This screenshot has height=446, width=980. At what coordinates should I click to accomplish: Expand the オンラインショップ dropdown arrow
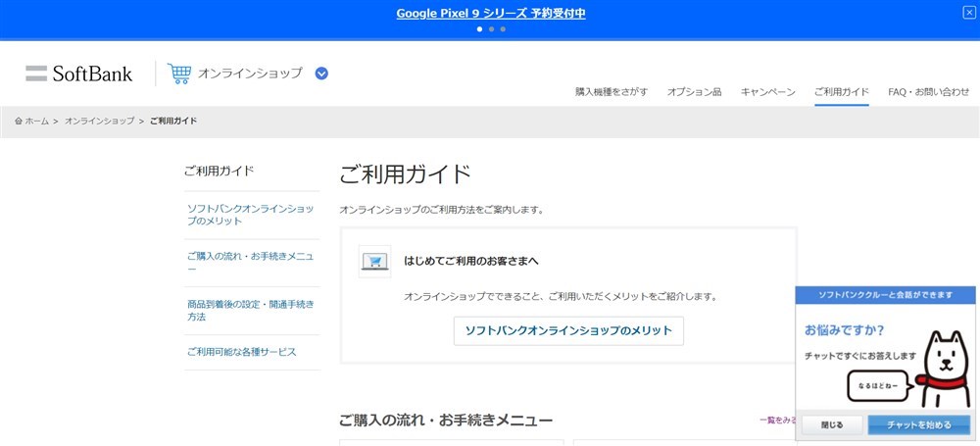pyautogui.click(x=321, y=74)
